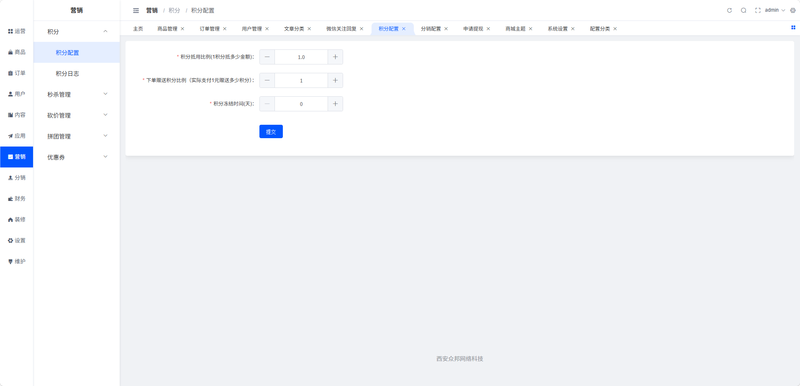Image resolution: width=800 pixels, height=386 pixels.
Task: Click the refresh icon in top bar
Action: coord(729,10)
